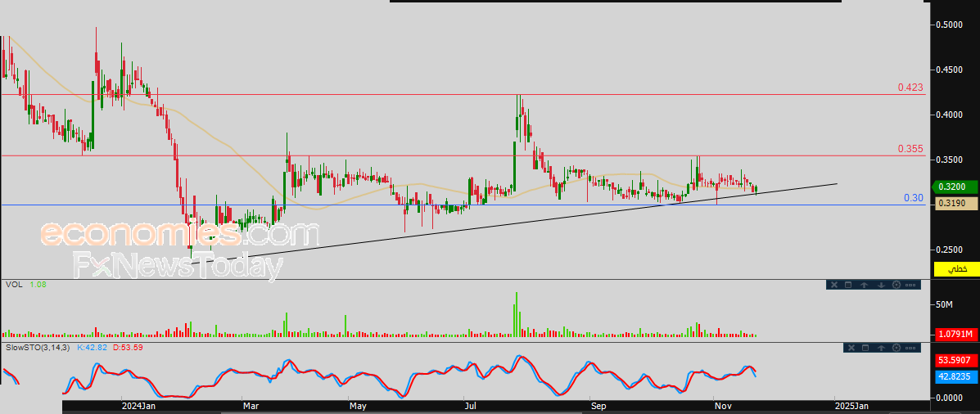Click the 2024Jan date axis label
This screenshot has width=980, height=414.
pyautogui.click(x=138, y=407)
